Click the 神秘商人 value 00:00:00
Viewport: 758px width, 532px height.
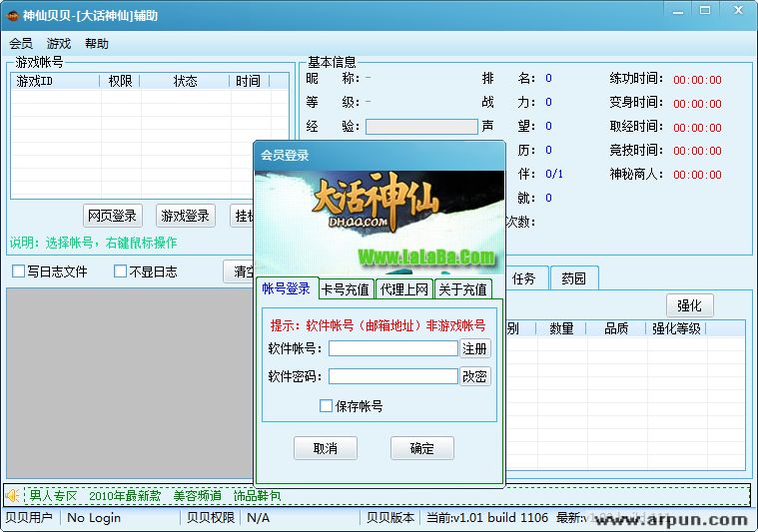tap(697, 175)
